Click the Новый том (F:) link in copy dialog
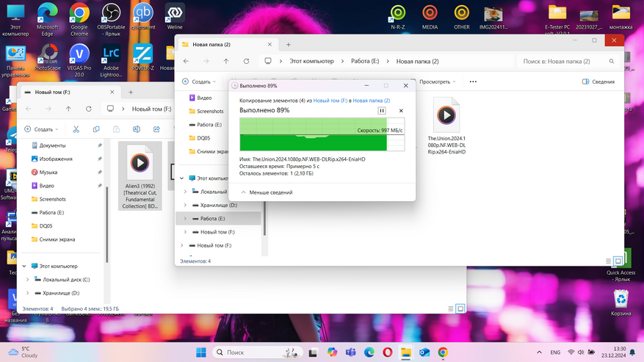 (330, 100)
